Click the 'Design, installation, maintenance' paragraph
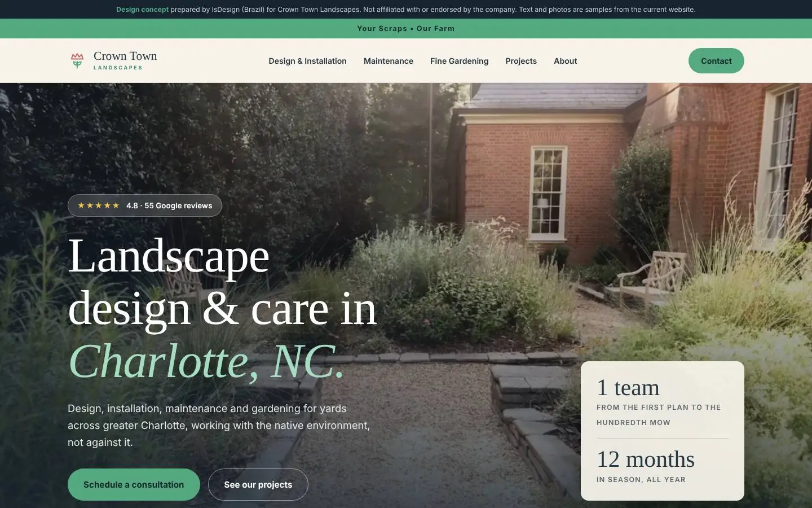Screen dimensions: 812x508 (219, 425)
